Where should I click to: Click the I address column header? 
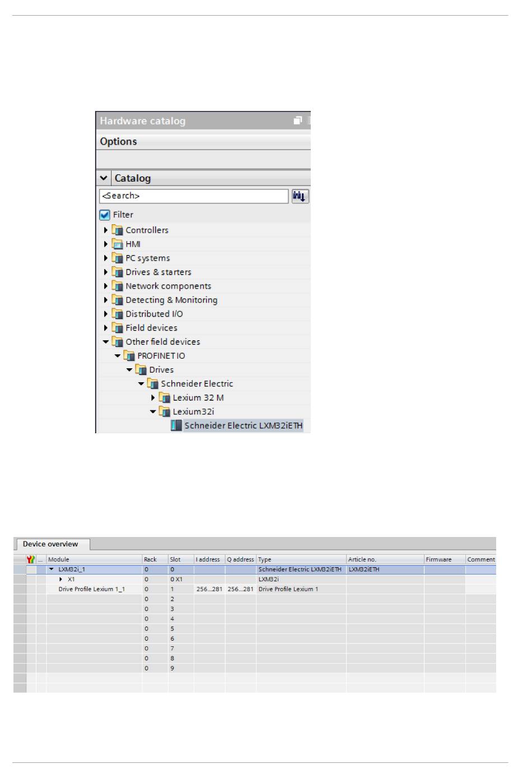[209, 559]
